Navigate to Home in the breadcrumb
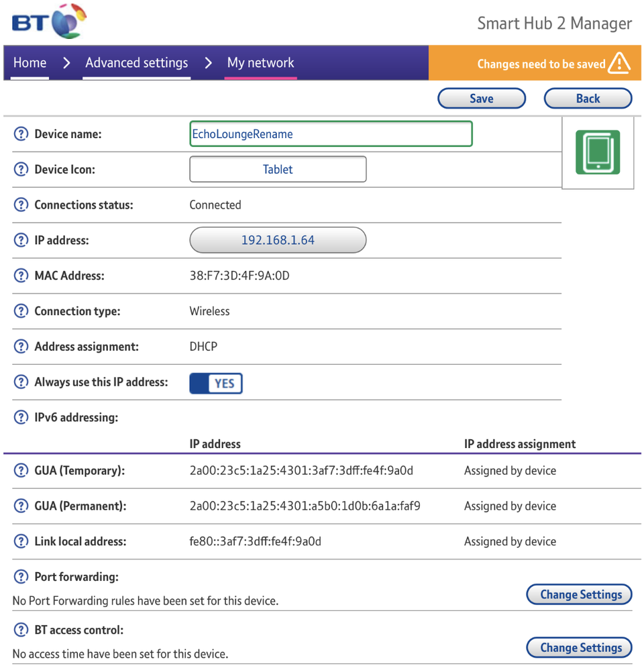Screen dimensions: 644x670 [x=30, y=62]
